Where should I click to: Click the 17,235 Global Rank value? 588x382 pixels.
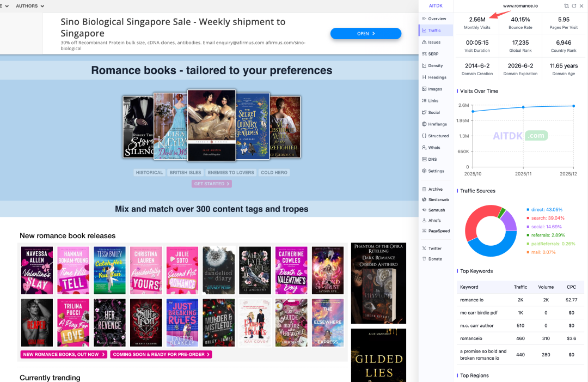click(520, 43)
